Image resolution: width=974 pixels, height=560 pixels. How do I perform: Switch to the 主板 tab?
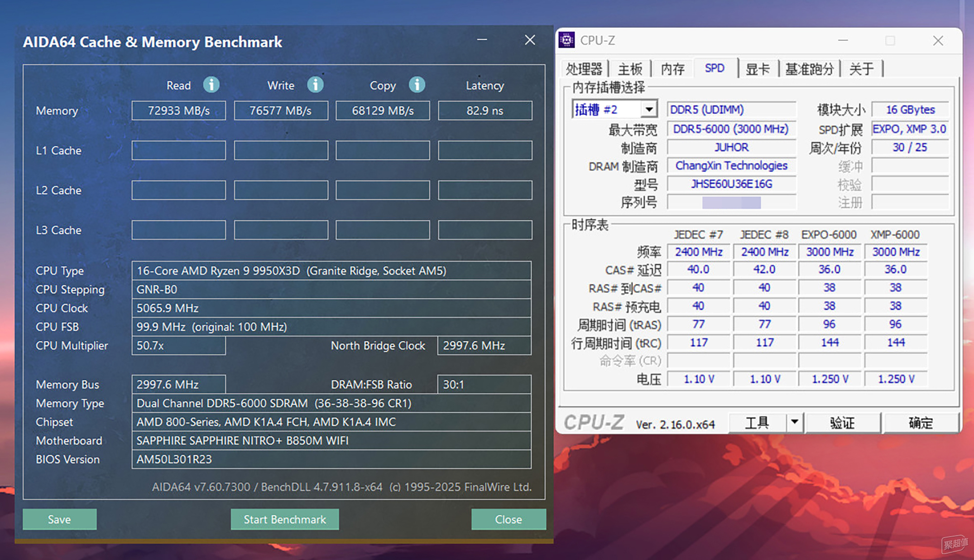click(630, 69)
